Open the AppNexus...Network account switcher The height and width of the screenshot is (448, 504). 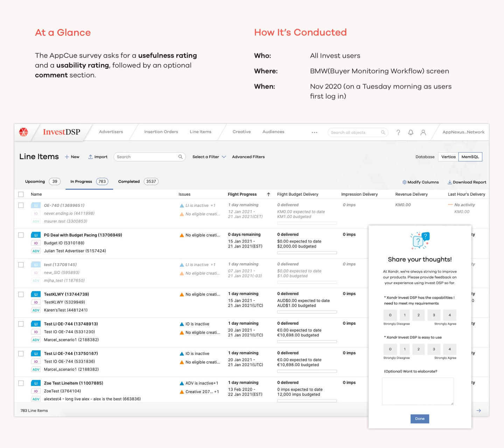pos(463,132)
